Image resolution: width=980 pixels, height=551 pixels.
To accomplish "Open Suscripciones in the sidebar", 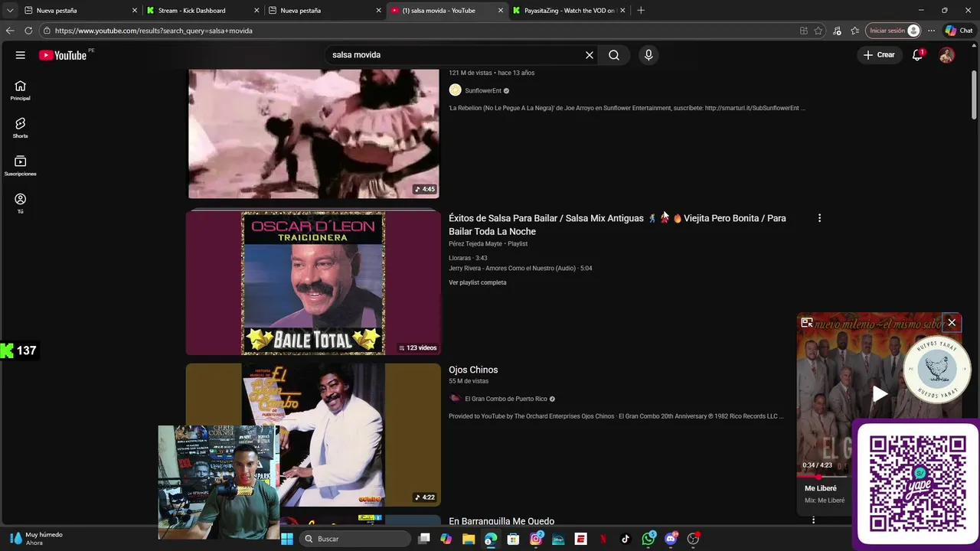I will (21, 165).
